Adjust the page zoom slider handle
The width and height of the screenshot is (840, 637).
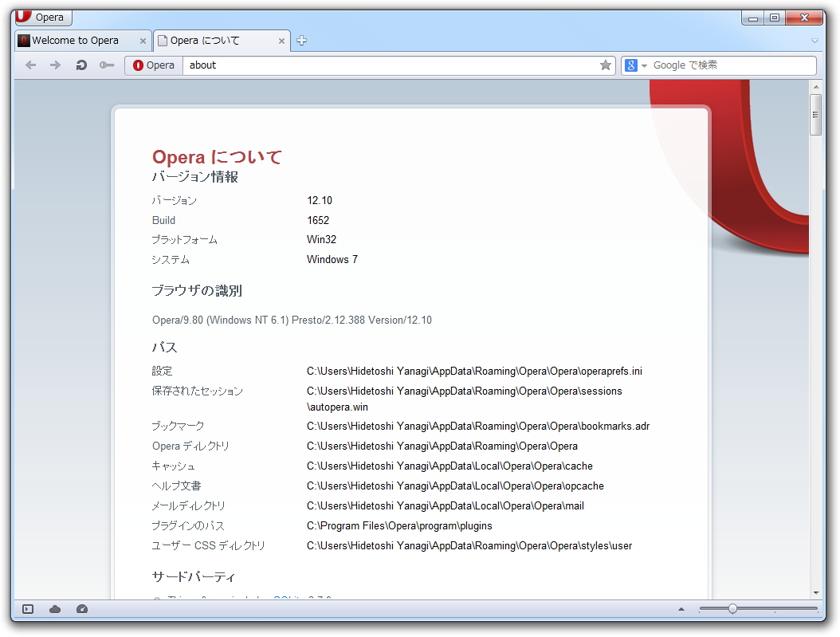point(732,608)
